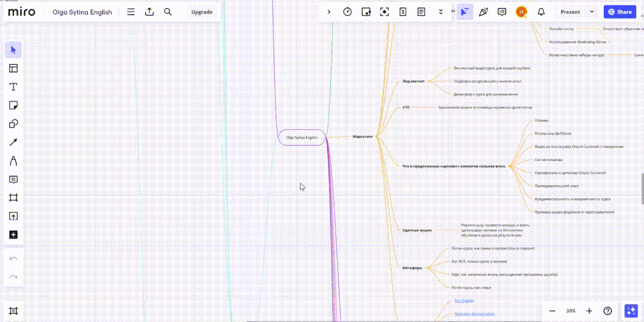This screenshot has height=322, width=644.
Task: Open the main hamburger menu
Action: pos(131,12)
